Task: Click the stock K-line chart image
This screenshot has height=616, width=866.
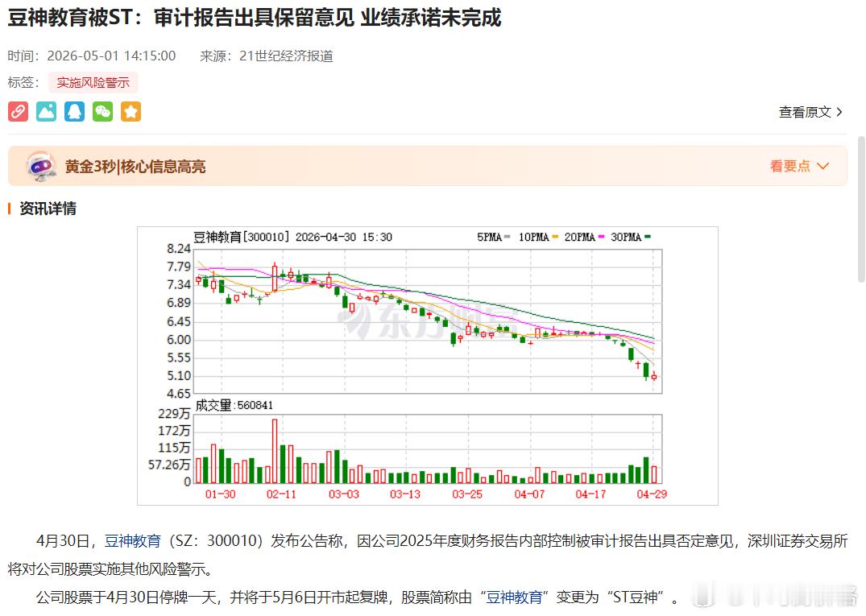Action: 428,366
